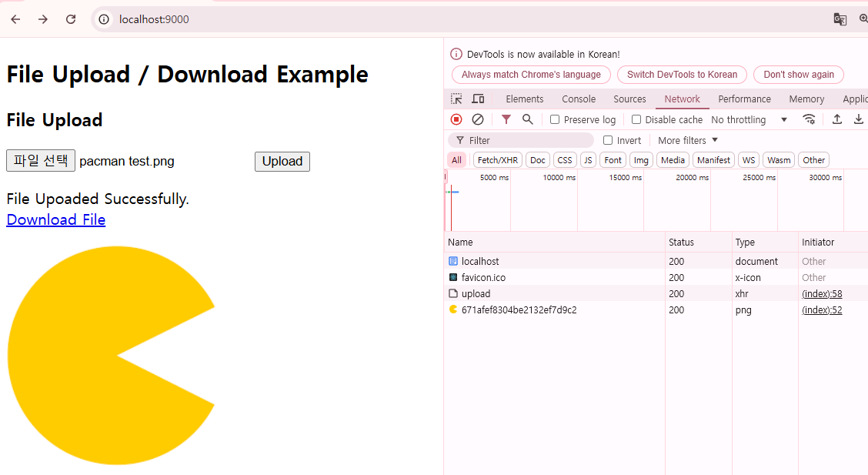Click Always match Chrome's language button

click(x=531, y=75)
